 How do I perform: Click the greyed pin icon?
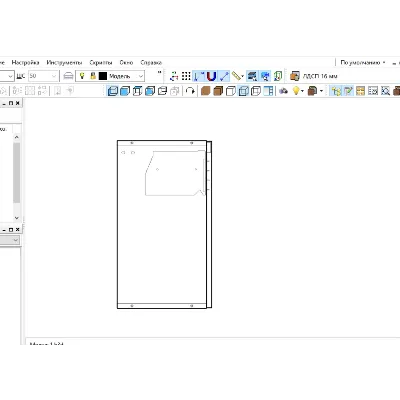70,91
